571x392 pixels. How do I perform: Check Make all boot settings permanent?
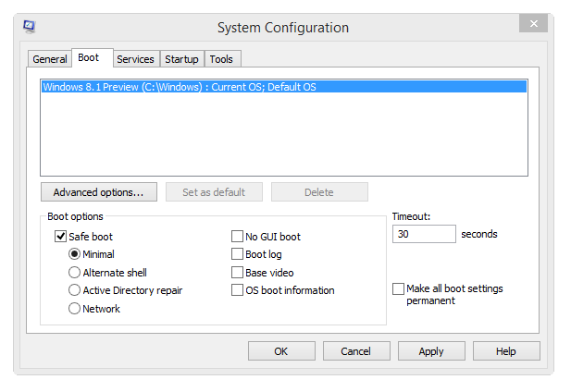398,288
